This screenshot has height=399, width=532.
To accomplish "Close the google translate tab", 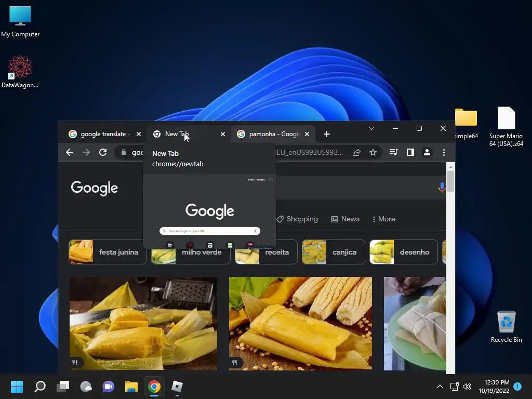I will pyautogui.click(x=138, y=134).
